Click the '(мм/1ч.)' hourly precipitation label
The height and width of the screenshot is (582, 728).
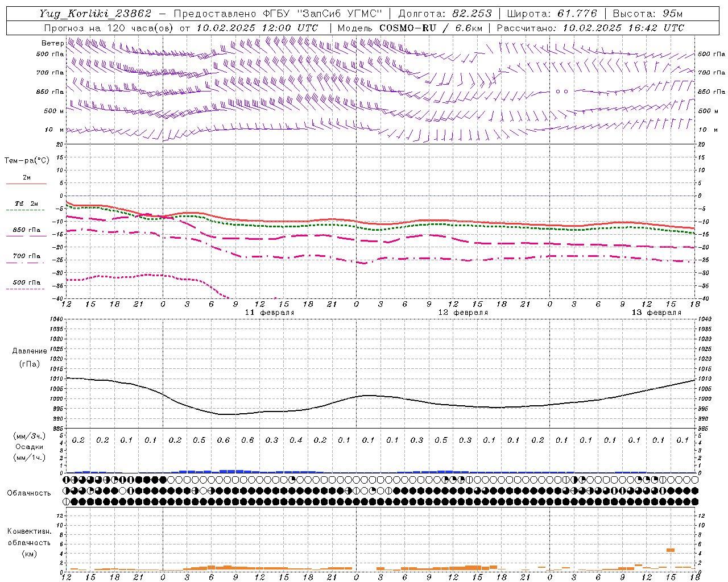coord(30,458)
